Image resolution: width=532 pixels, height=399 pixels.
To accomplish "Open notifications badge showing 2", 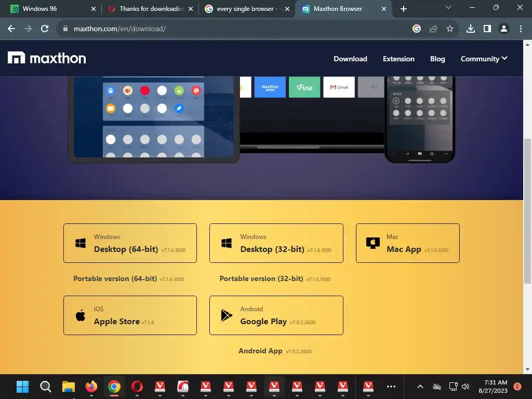I will pos(517,387).
